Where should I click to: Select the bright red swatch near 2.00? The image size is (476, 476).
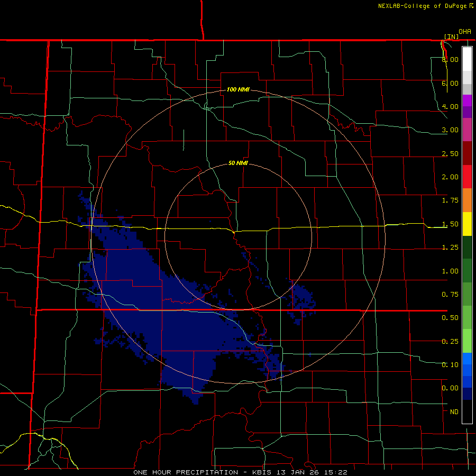pos(467,177)
